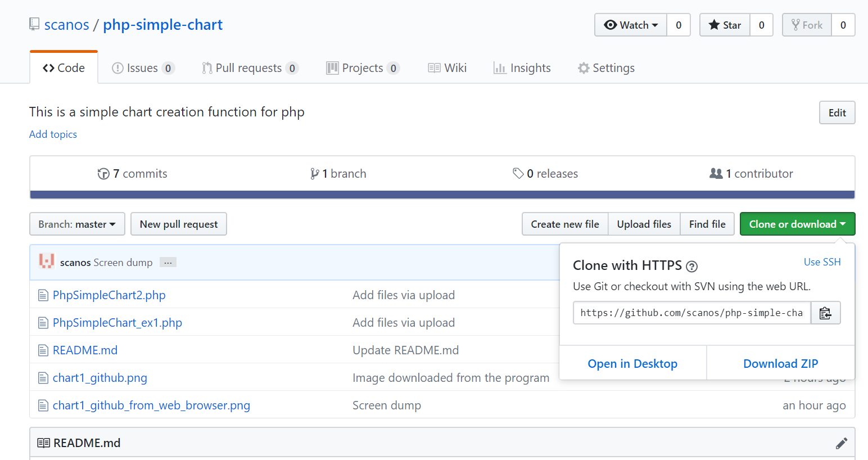The height and width of the screenshot is (460, 868).
Task: Click the language bar below repository stats
Action: click(x=442, y=195)
